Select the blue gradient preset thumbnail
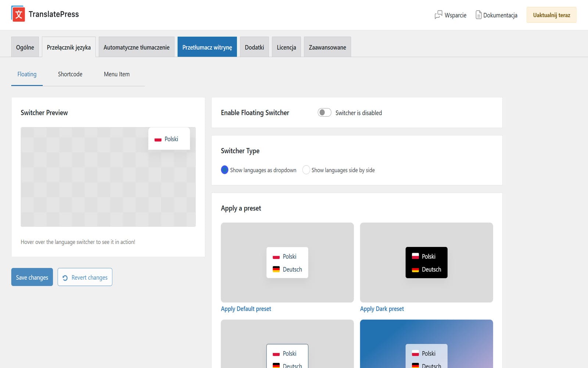This screenshot has width=588, height=368. pos(426,344)
